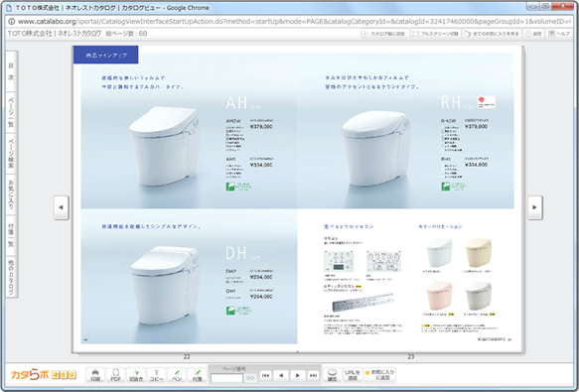Go back with the bottom toolbar's previous-page arrow
This screenshot has height=392, width=579.
click(x=281, y=375)
